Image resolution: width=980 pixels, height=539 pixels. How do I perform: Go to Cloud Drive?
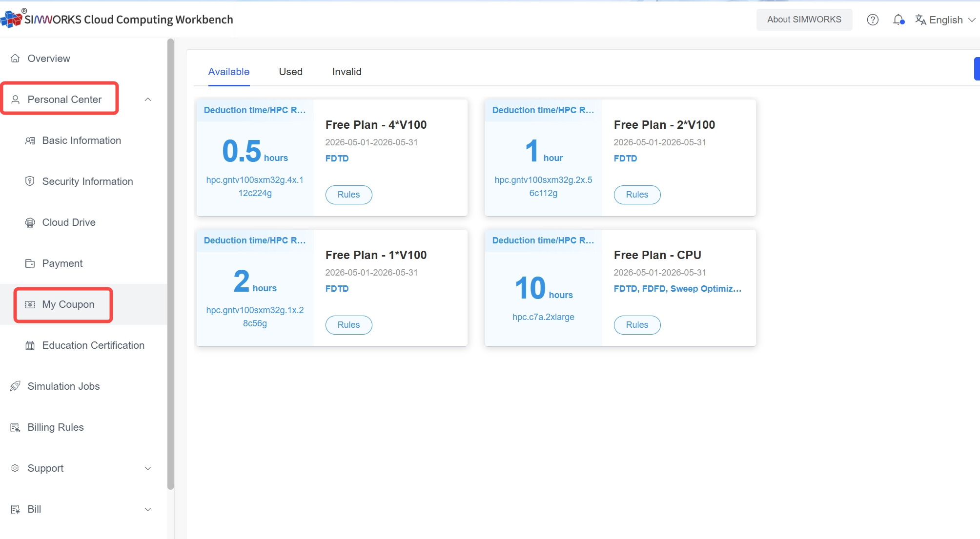click(x=83, y=222)
